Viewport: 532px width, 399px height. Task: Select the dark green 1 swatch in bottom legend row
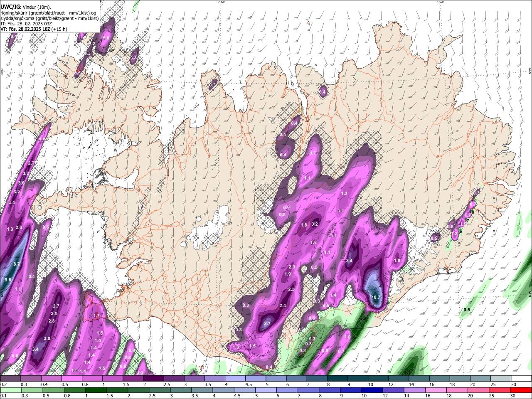point(96,390)
